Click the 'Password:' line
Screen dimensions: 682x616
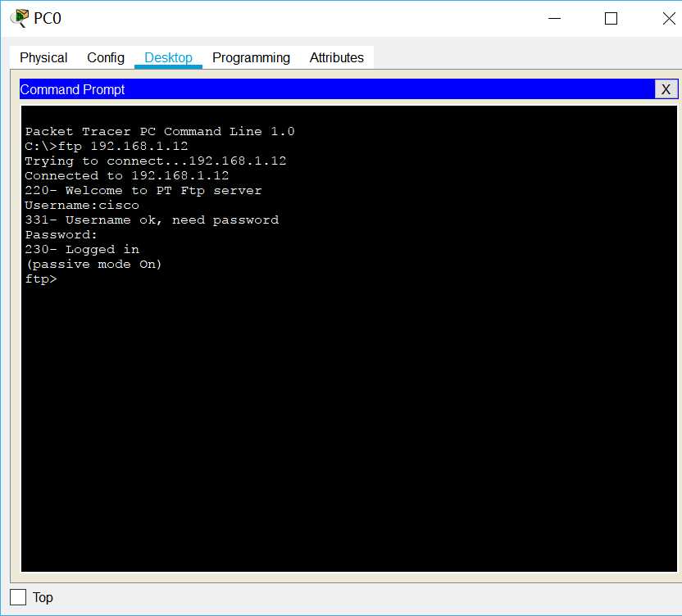click(x=61, y=235)
